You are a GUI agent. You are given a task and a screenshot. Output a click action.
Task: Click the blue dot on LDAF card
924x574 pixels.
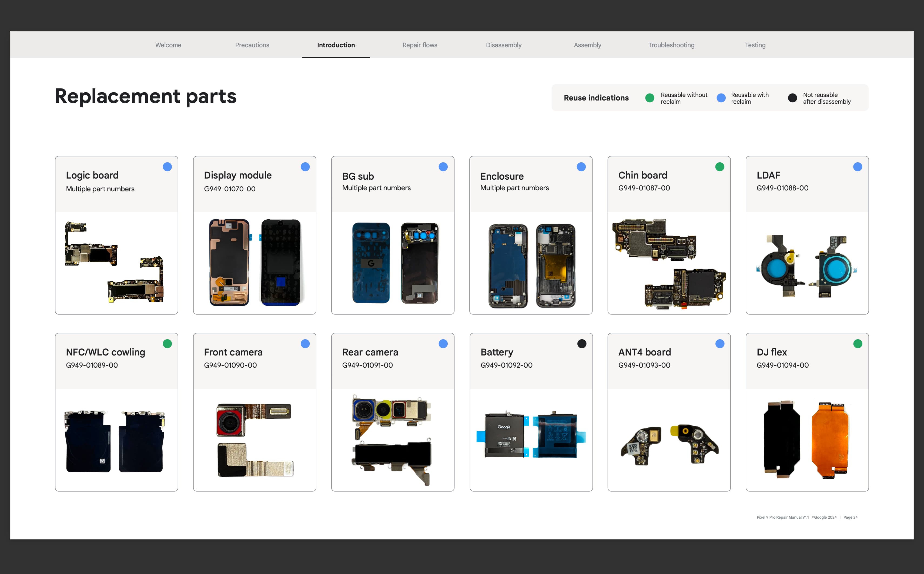click(858, 167)
